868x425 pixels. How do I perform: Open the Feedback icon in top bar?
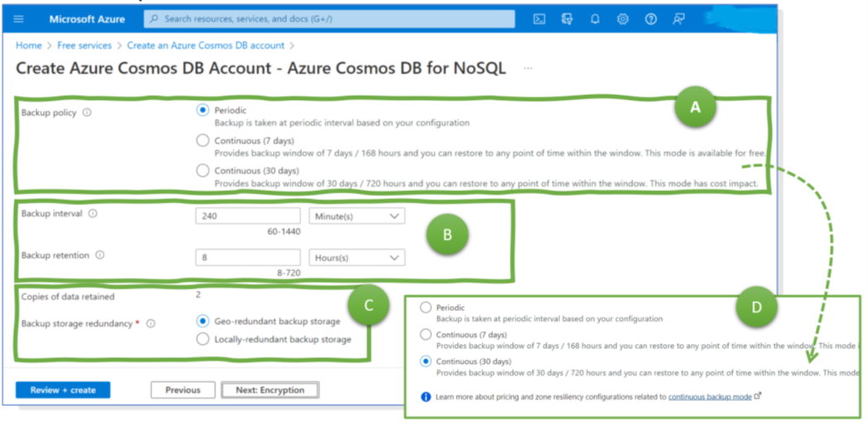click(679, 19)
